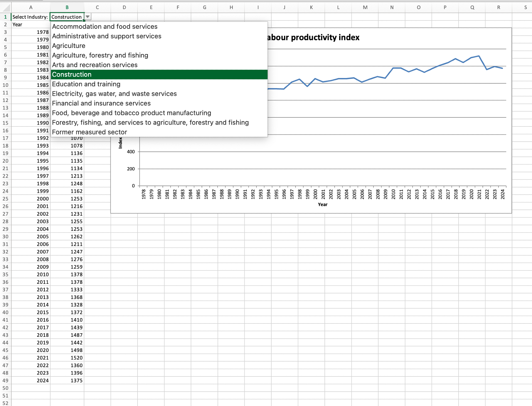Select the column B header
Viewport: 532px width, 406px height.
point(67,7)
